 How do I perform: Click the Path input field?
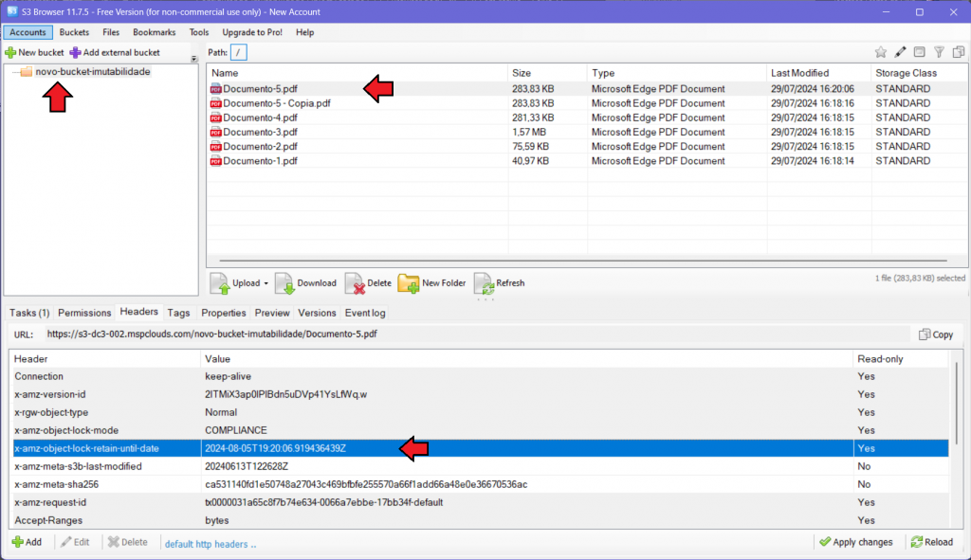tap(238, 53)
